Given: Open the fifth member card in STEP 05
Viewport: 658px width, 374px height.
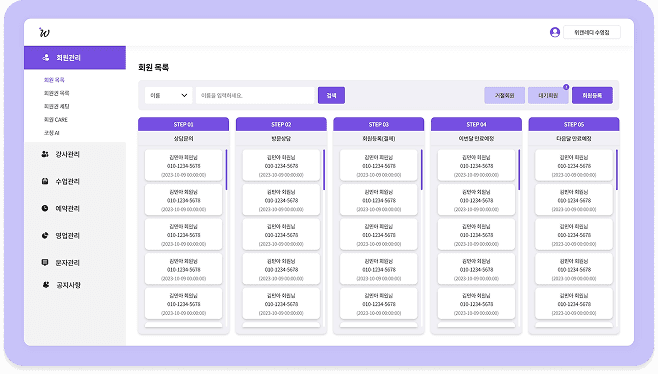Looking at the screenshot, I should click(574, 303).
